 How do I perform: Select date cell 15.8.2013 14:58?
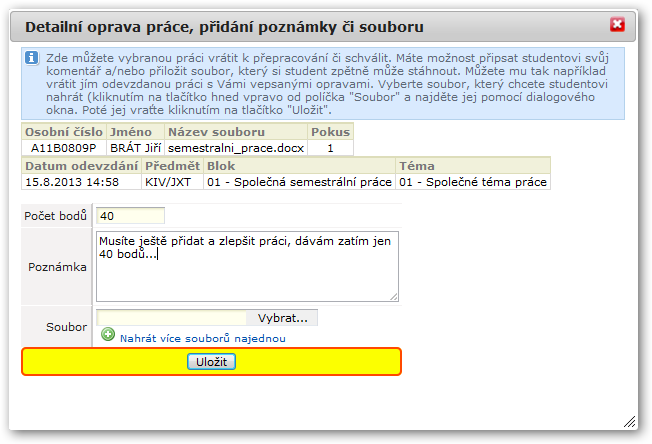pos(81,182)
